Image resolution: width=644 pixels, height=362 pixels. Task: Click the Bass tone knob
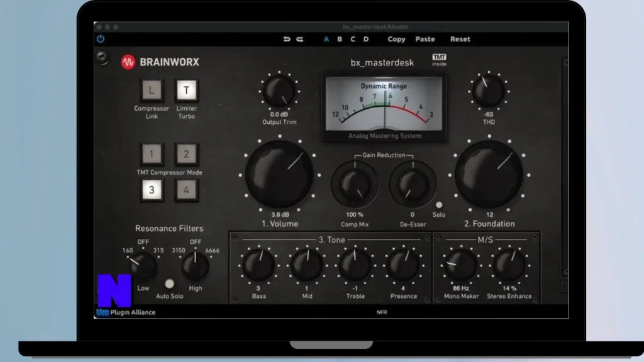(258, 265)
